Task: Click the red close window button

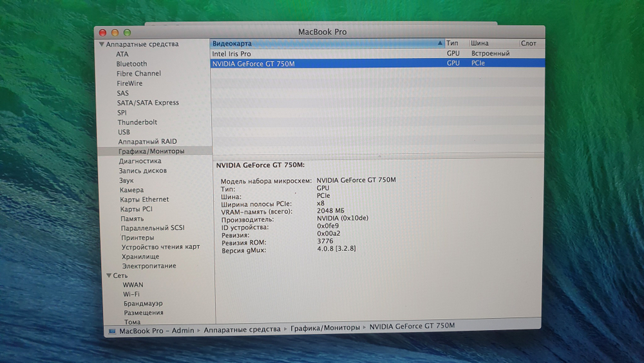Action: (102, 32)
